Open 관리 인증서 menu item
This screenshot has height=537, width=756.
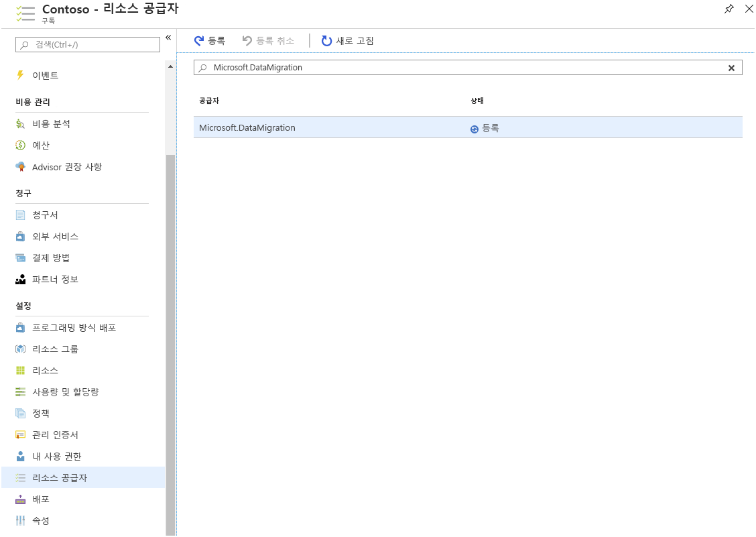(56, 434)
